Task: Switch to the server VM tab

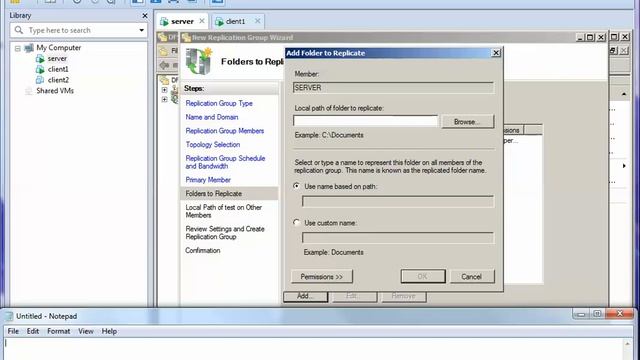Action: [182, 21]
